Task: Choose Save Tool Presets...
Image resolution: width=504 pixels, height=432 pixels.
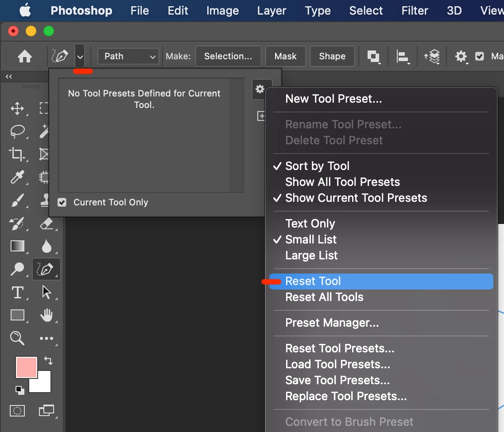Action: tap(381, 380)
